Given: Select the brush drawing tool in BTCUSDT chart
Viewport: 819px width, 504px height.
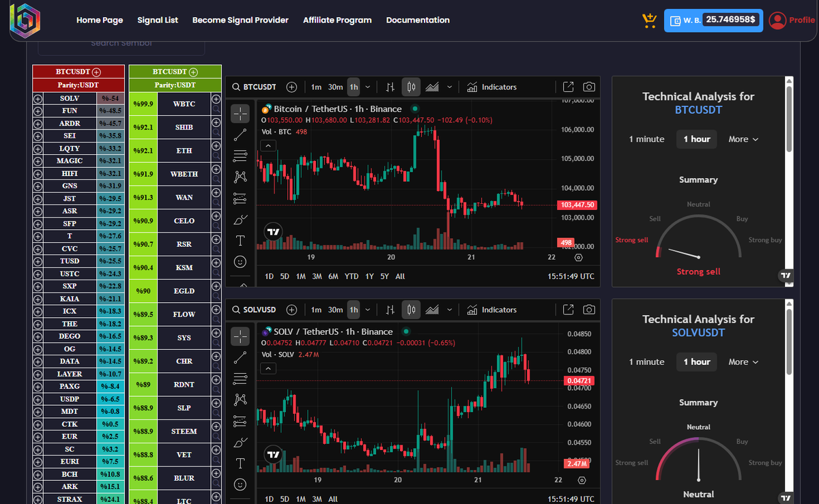Looking at the screenshot, I should point(240,219).
